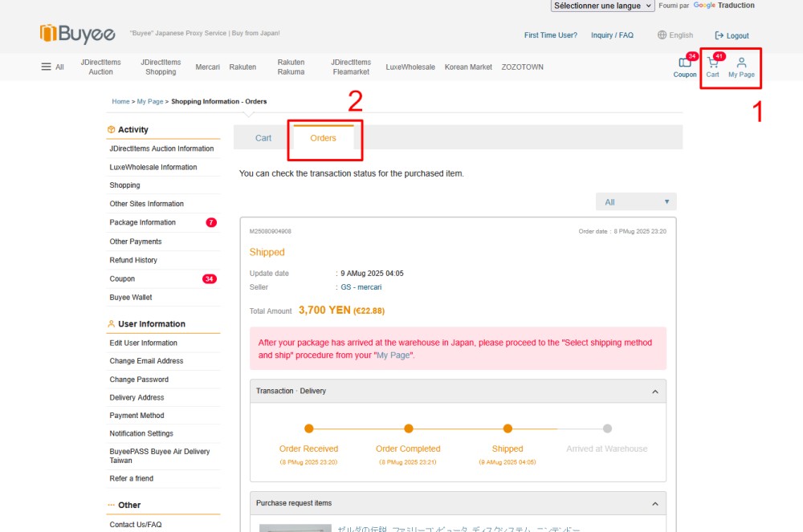
Task: Click My Page in the breadcrumb
Action: 150,101
